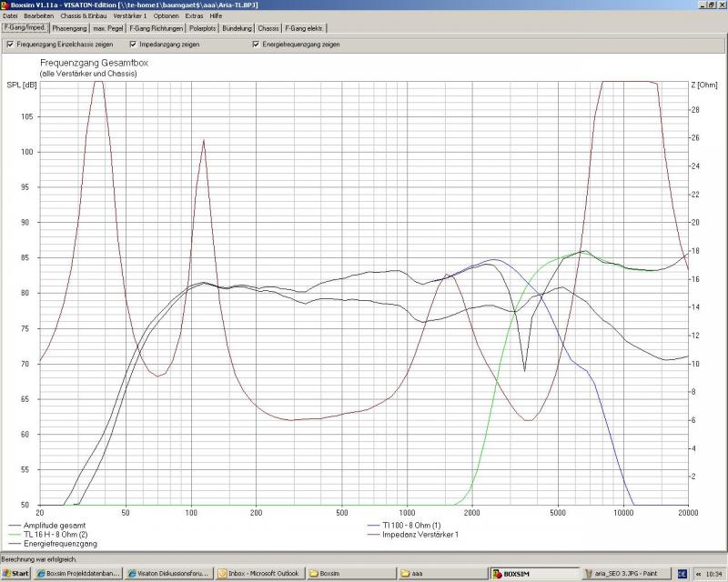The image size is (728, 582).
Task: Switch to the Phasengang tab
Action: (69, 28)
